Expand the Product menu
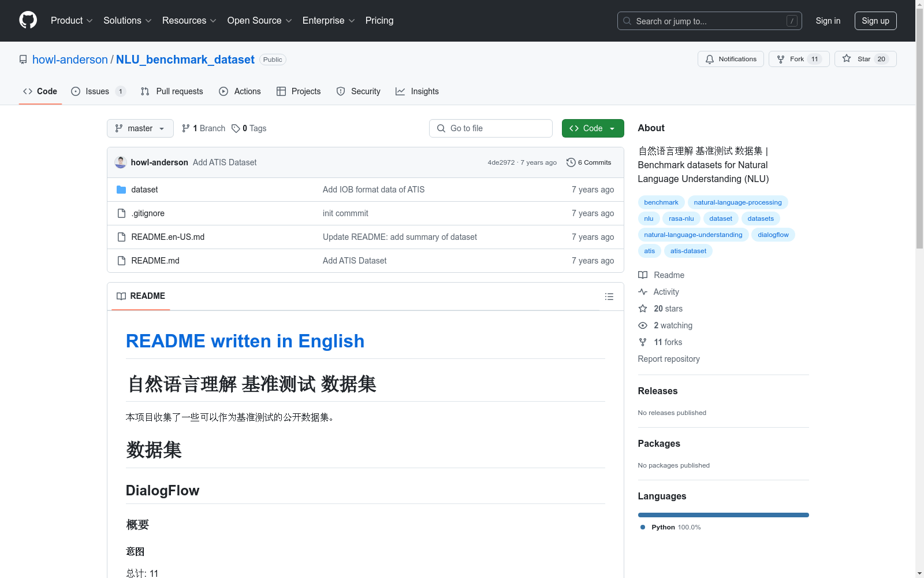 click(x=72, y=20)
